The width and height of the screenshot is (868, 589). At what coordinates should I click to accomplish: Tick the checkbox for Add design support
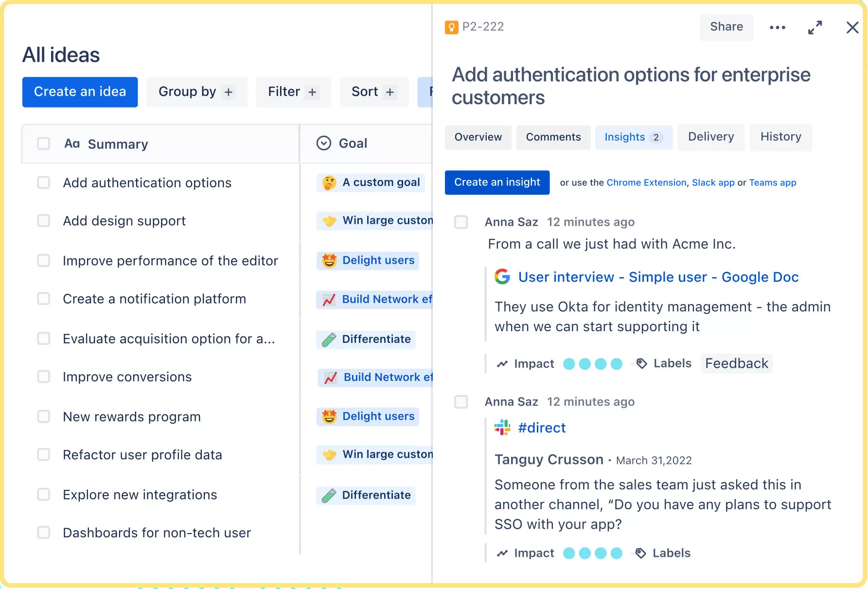[44, 221]
